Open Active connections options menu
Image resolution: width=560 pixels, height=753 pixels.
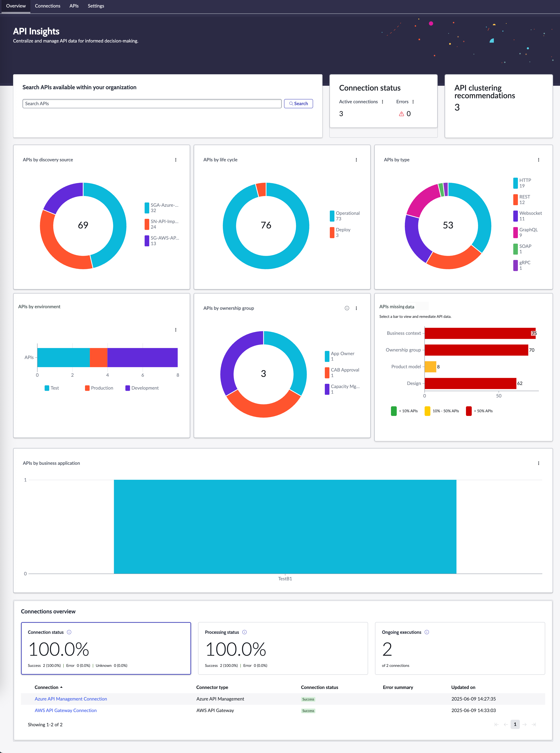click(382, 102)
